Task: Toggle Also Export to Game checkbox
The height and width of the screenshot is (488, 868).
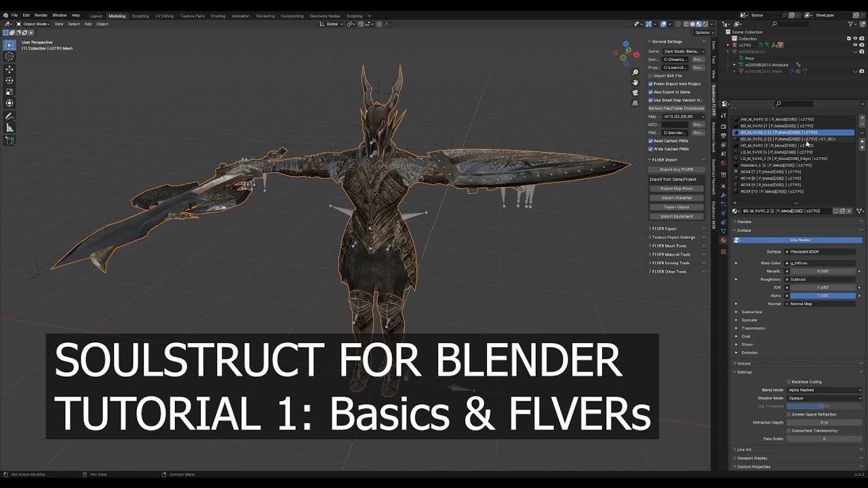Action: point(650,92)
